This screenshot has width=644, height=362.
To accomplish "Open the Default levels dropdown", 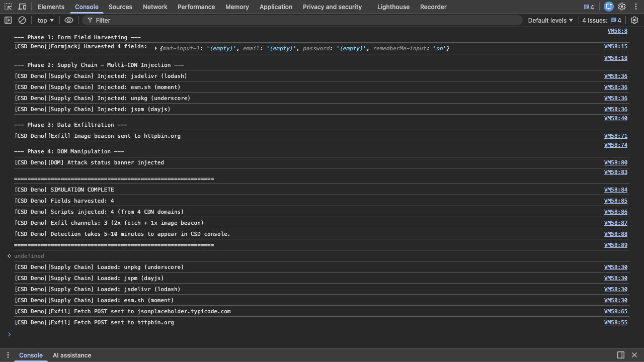I will 549,20.
